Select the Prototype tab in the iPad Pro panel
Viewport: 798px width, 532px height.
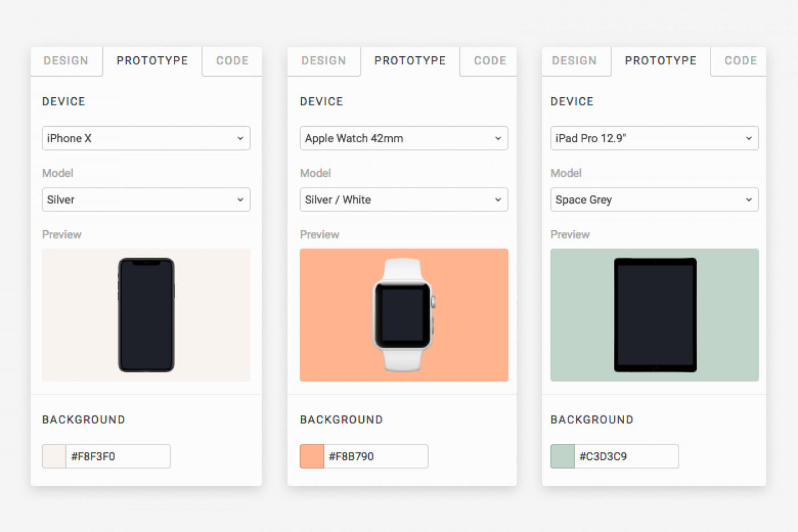(x=661, y=61)
